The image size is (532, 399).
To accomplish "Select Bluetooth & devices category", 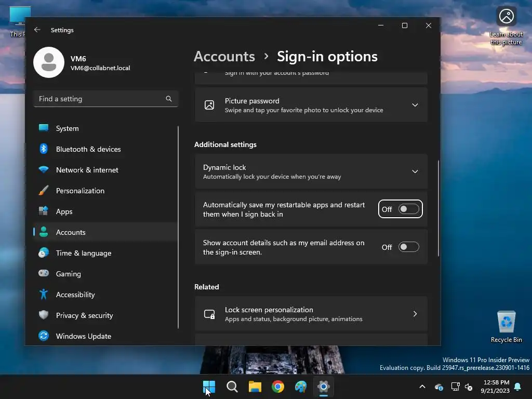I will coord(105,149).
